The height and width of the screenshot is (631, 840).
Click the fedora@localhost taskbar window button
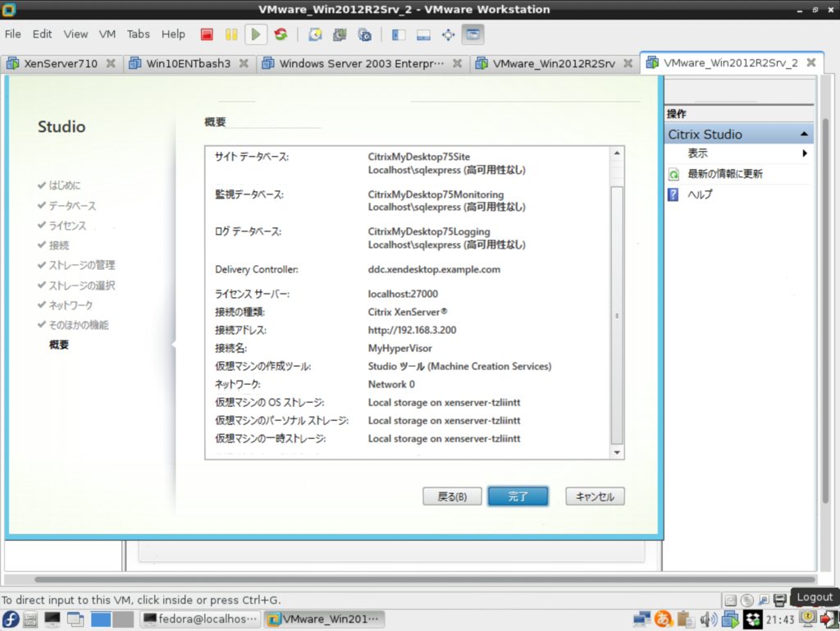pyautogui.click(x=201, y=620)
